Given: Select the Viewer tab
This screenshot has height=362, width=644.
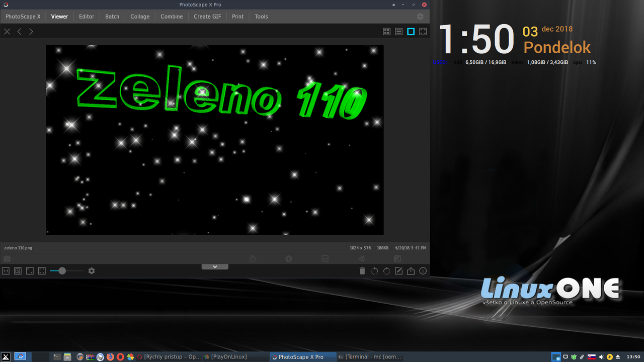Looking at the screenshot, I should pyautogui.click(x=59, y=17).
